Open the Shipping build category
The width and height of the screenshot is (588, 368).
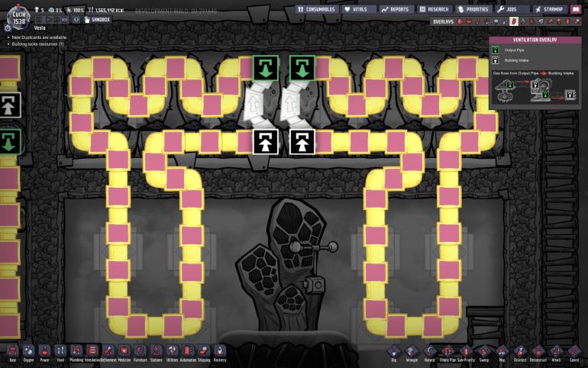pyautogui.click(x=204, y=353)
